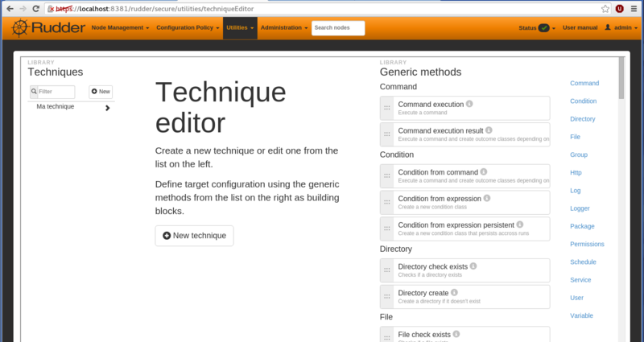
Task: Grab the drag handle of Command execution
Action: [x=387, y=108]
